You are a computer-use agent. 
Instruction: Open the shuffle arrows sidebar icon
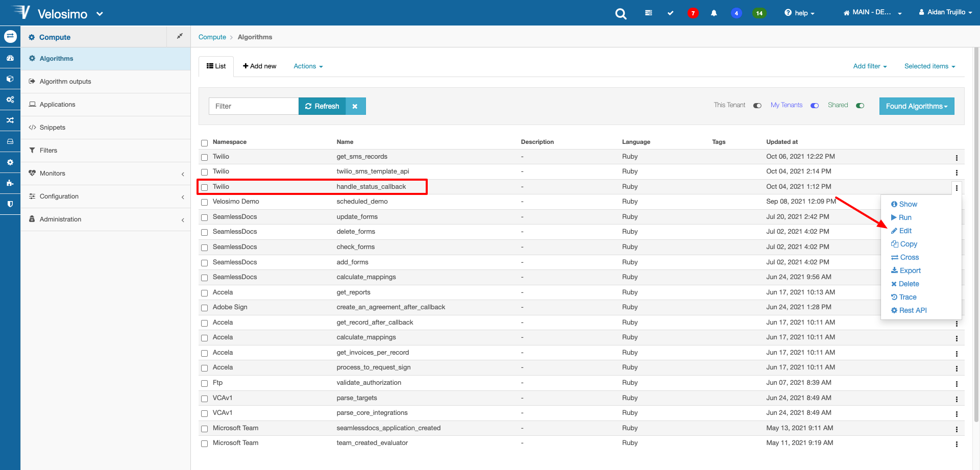coord(10,120)
